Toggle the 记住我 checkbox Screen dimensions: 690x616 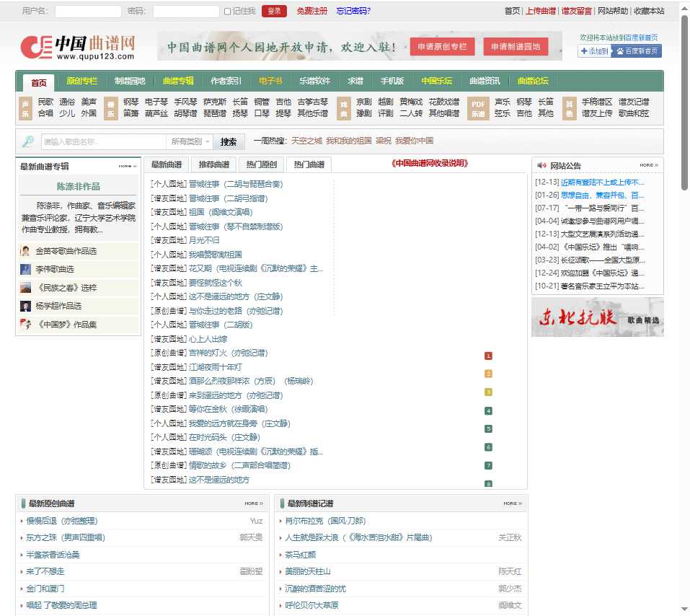[x=228, y=11]
